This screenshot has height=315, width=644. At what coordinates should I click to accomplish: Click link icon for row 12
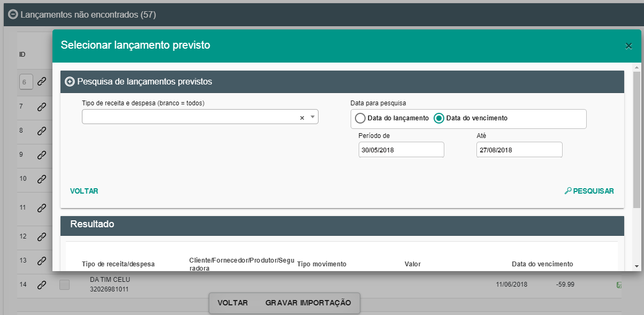coord(41,236)
